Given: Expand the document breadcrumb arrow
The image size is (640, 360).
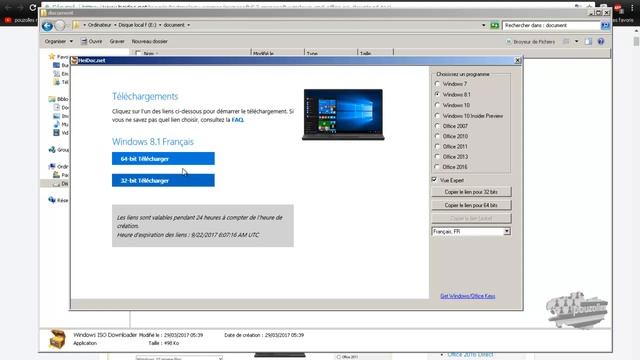Looking at the screenshot, I should 189,25.
